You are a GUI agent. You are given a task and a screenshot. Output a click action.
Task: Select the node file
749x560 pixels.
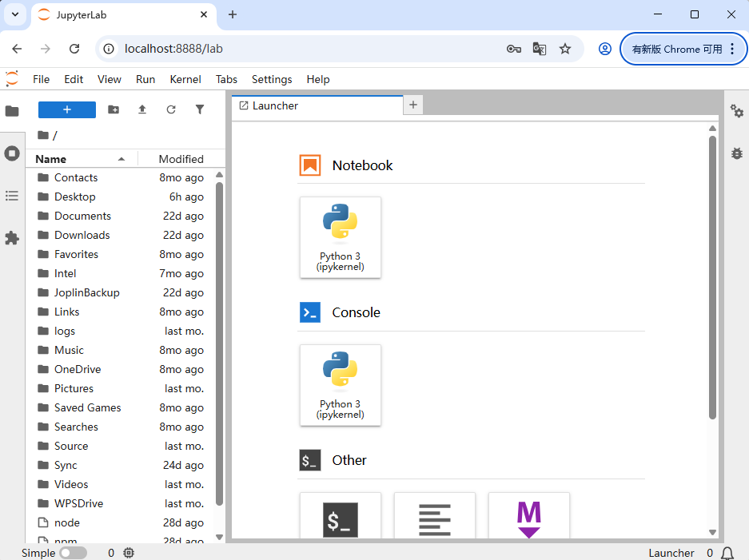pos(121,522)
